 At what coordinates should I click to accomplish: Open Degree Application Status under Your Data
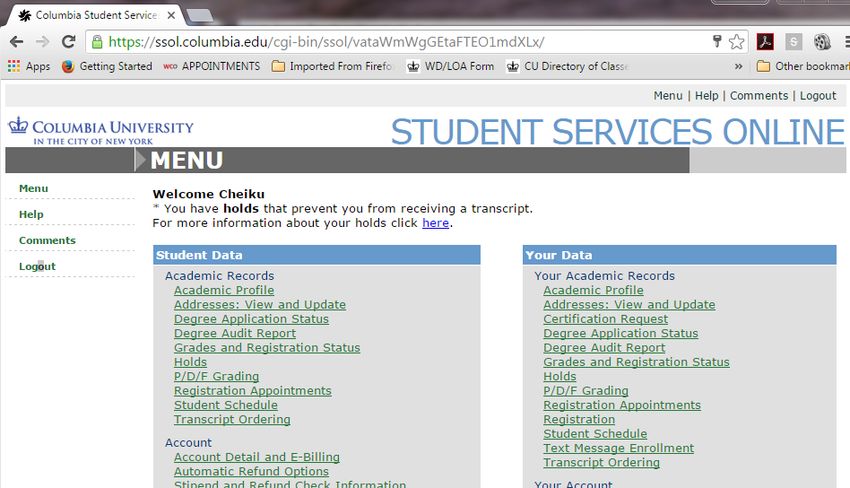point(621,333)
